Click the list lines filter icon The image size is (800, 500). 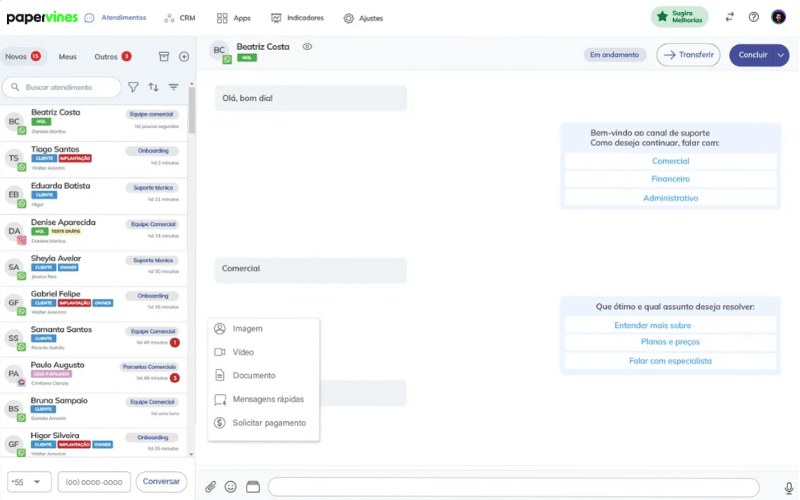coord(173,87)
